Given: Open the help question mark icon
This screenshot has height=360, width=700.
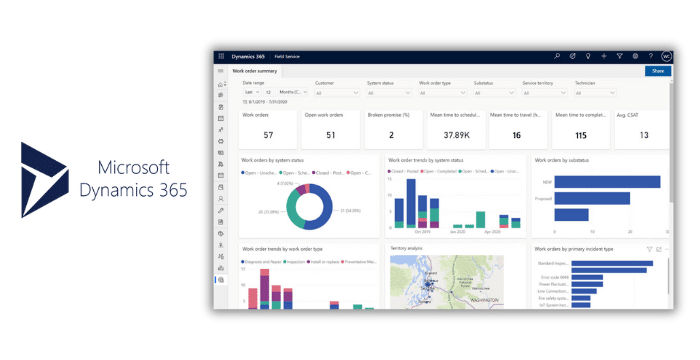Looking at the screenshot, I should (x=651, y=56).
